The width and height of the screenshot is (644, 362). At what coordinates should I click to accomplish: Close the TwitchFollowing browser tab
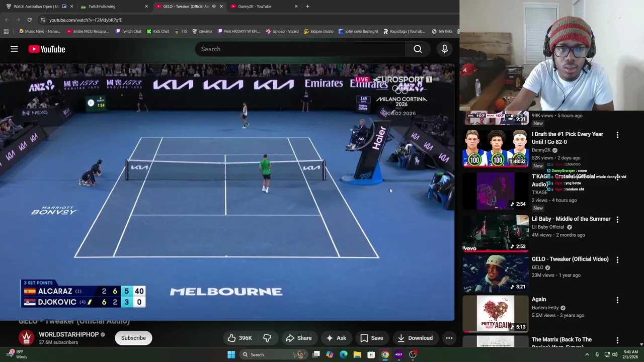[146, 6]
